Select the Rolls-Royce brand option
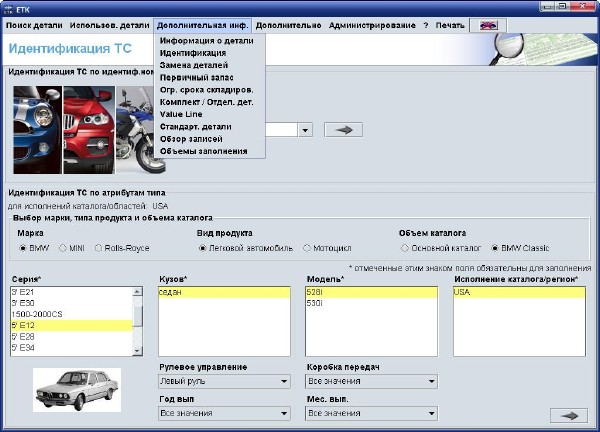 (x=99, y=247)
